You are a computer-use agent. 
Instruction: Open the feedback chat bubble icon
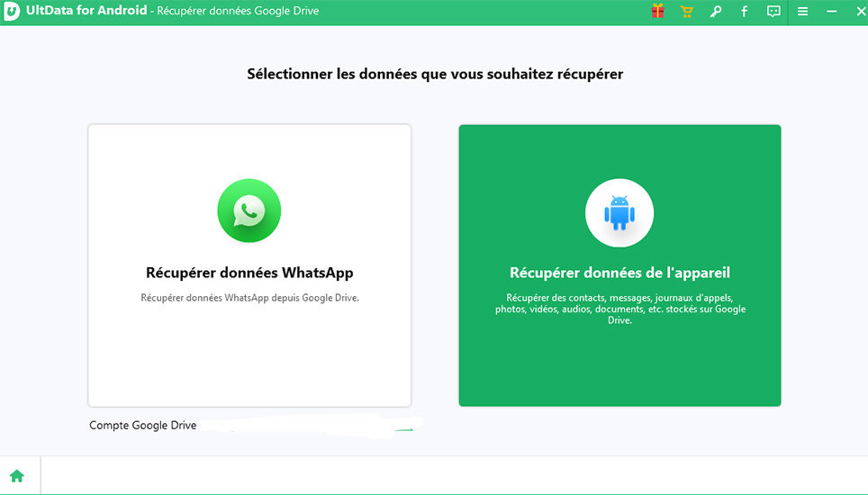pos(773,12)
